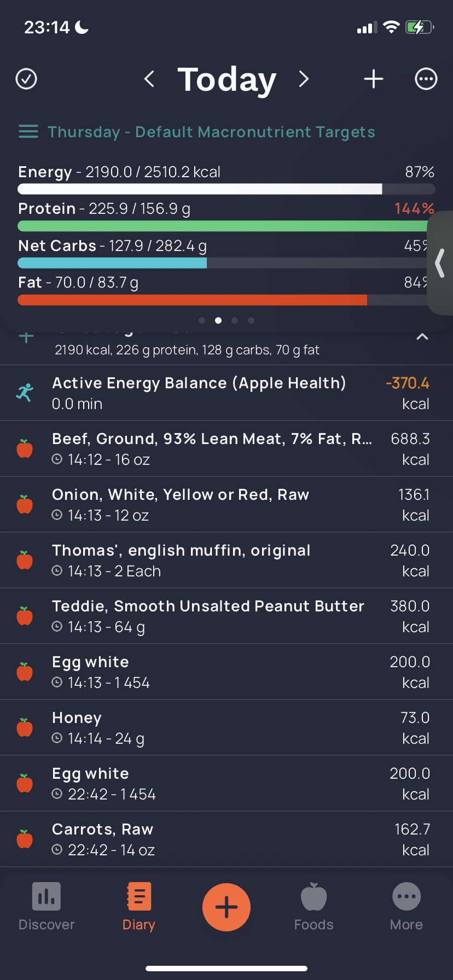Switch to the Foods tab
Screen dimensions: 453x980
click(x=314, y=907)
